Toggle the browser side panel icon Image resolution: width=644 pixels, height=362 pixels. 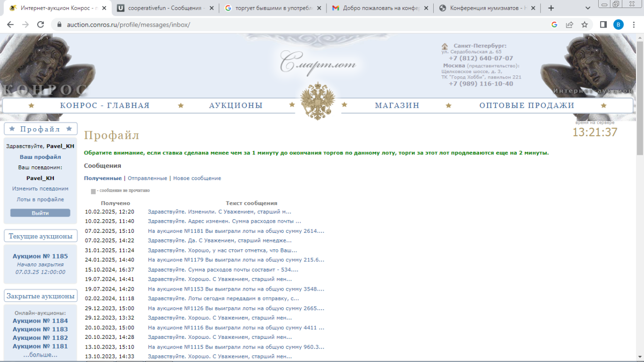click(x=604, y=25)
